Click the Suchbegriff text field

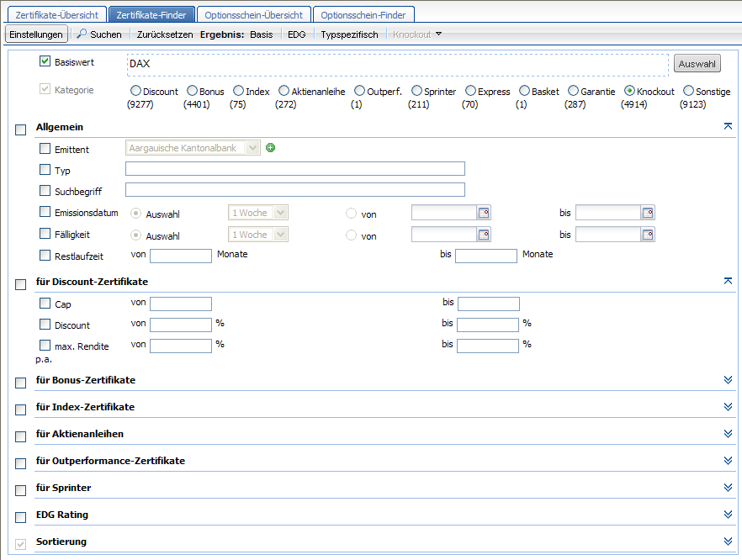(294, 190)
